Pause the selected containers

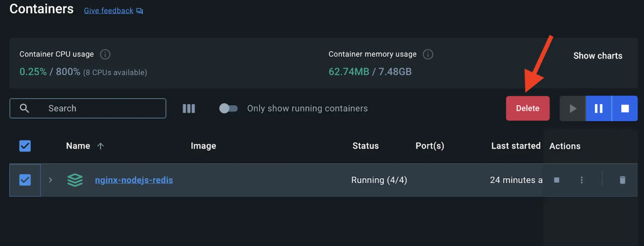(x=598, y=108)
